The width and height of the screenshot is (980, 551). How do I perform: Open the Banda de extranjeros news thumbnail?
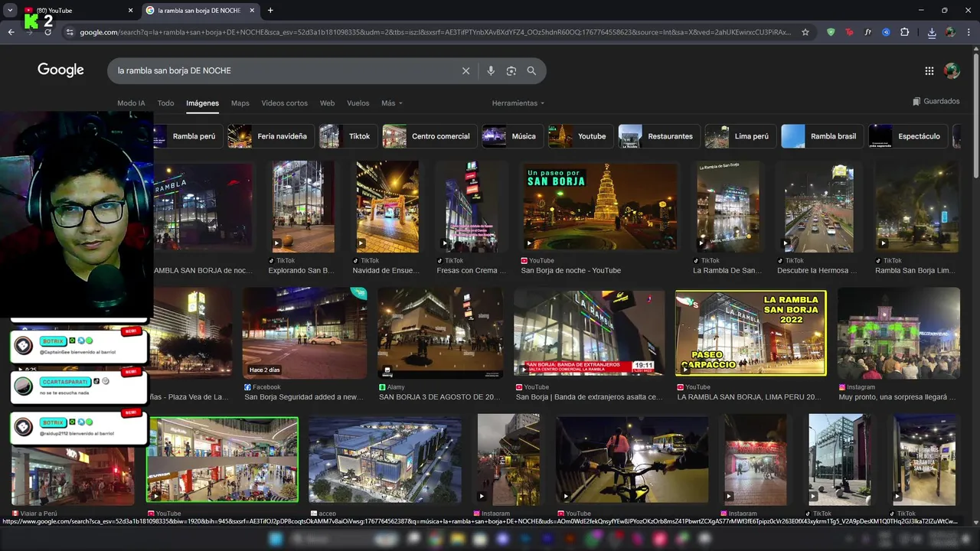[590, 333]
